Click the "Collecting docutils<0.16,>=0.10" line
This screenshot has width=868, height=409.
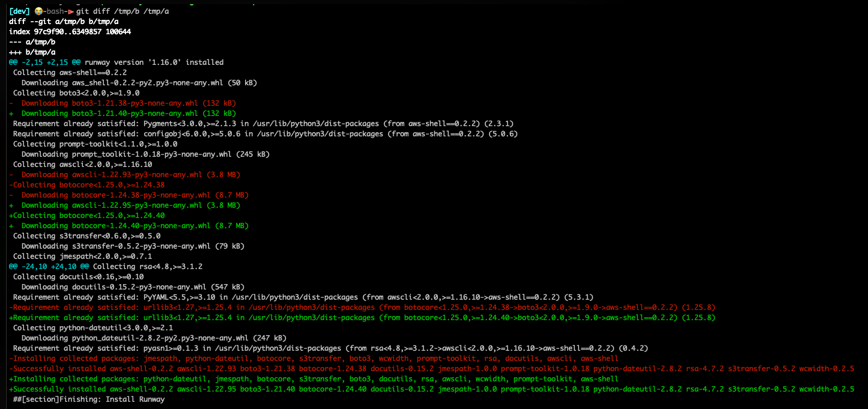pos(79,277)
